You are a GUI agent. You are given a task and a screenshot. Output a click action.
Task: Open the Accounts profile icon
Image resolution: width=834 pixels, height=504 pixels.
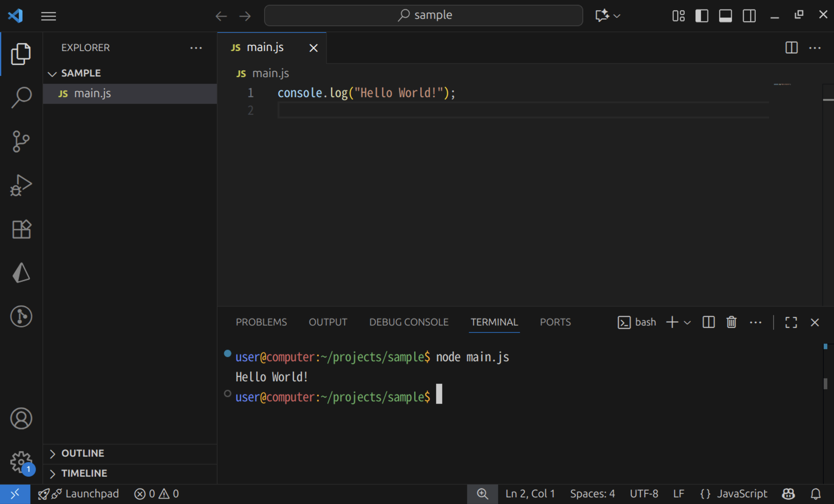[x=21, y=418]
